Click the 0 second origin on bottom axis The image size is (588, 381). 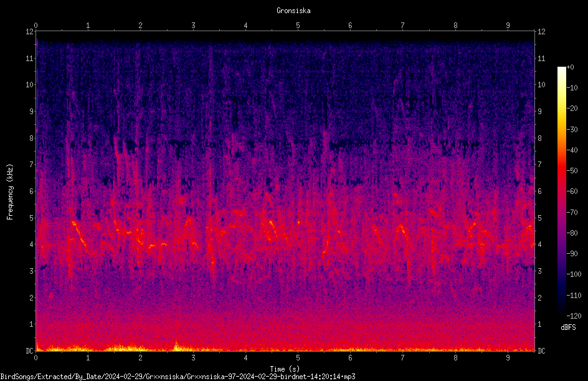click(x=36, y=358)
